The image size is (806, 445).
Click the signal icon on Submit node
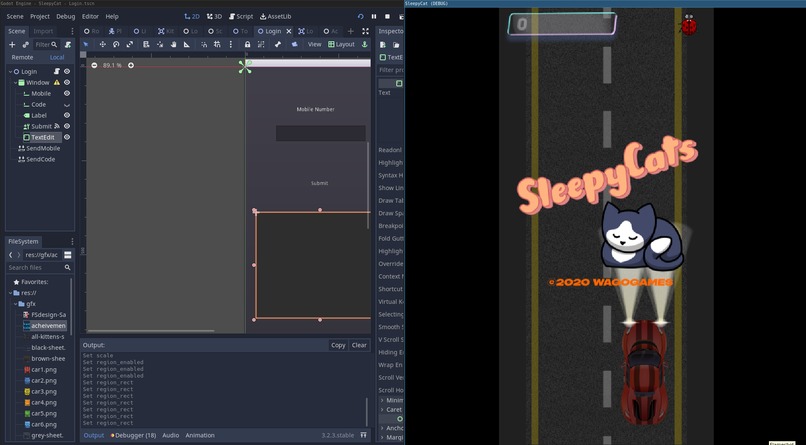coord(57,126)
